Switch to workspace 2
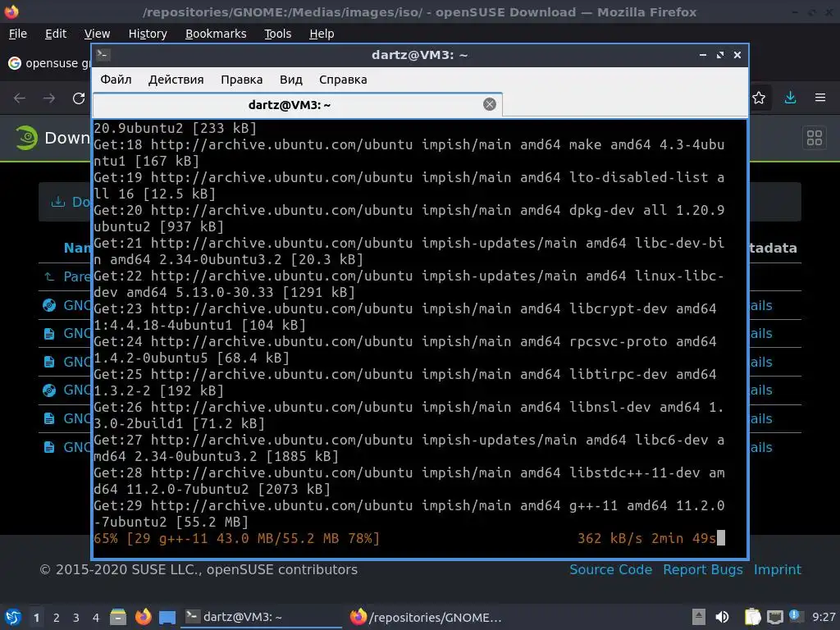The image size is (840, 630). pos(57,618)
